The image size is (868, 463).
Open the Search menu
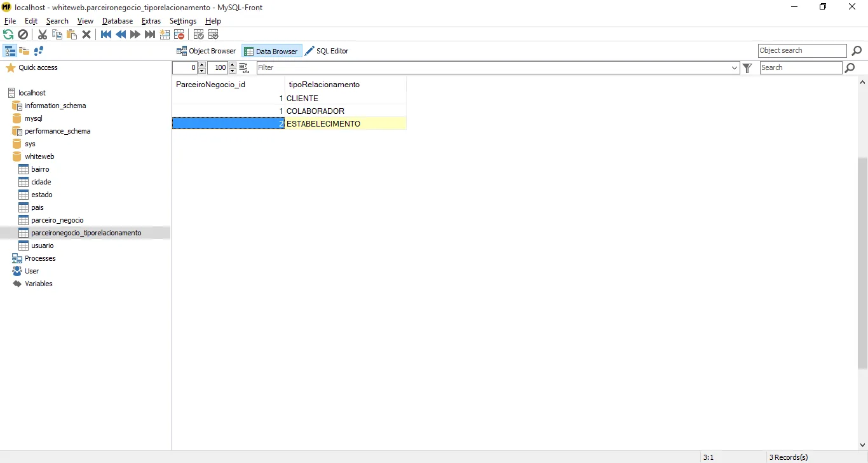(x=57, y=21)
